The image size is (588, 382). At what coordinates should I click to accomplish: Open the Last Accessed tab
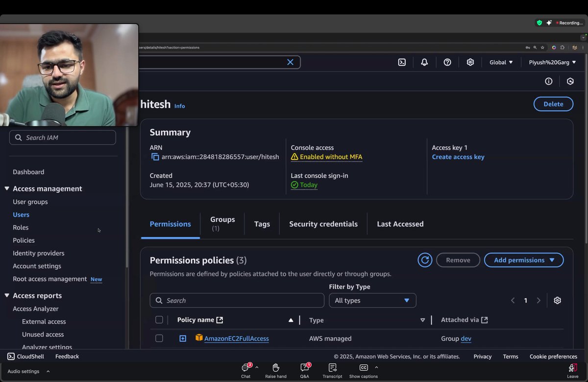pos(400,224)
